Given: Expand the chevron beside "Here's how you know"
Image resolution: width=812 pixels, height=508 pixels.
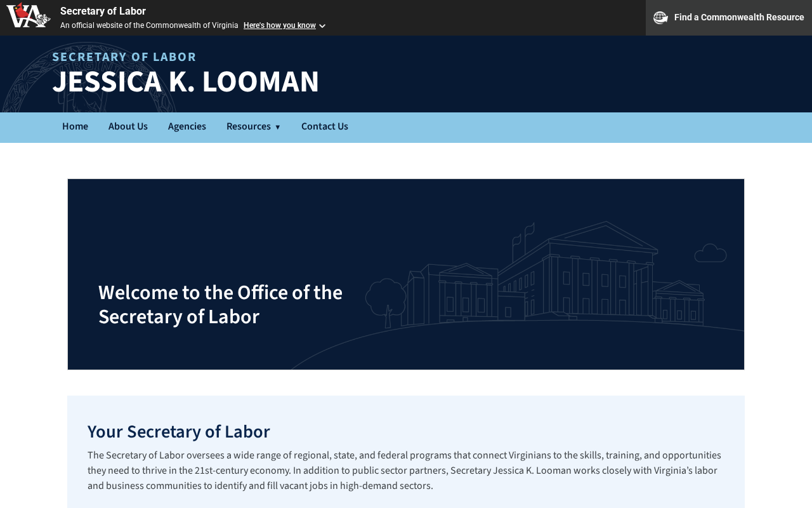Looking at the screenshot, I should coord(322,26).
